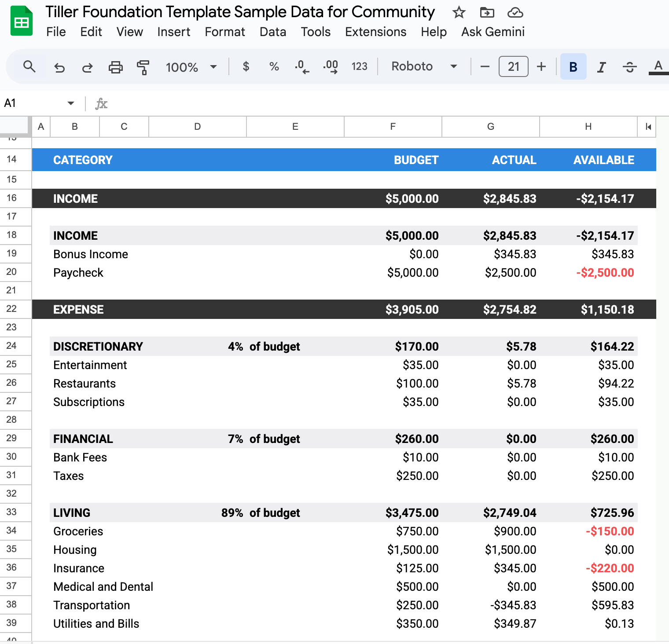The height and width of the screenshot is (644, 669).
Task: Click into the formula bar
Action: click(x=387, y=103)
